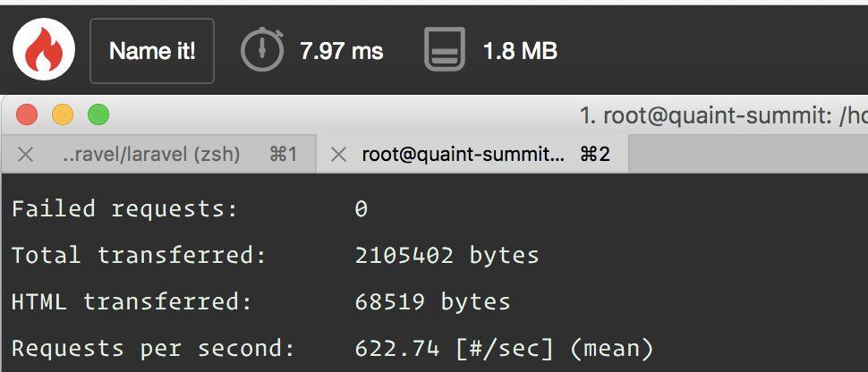Close the root@quaint-summit tab

(x=338, y=155)
